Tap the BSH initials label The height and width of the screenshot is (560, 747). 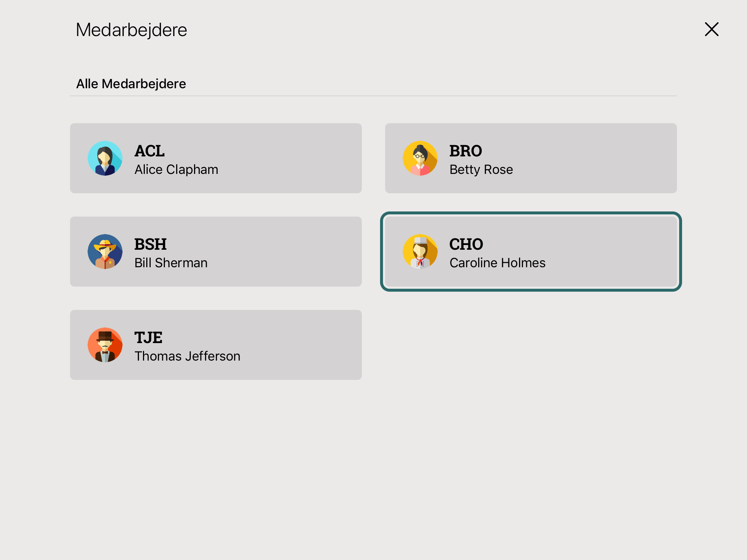[150, 244]
